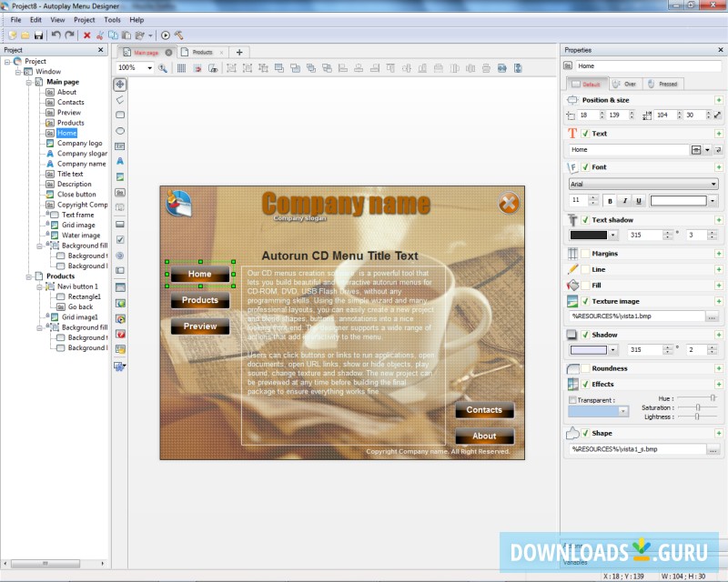Cut the selection with the scissors icon
This screenshot has width=728, height=582.
(x=100, y=35)
